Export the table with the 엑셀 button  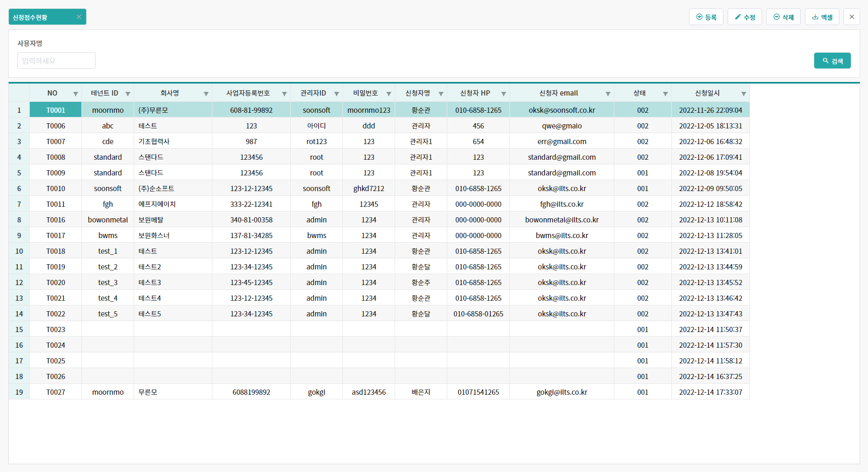pyautogui.click(x=822, y=17)
